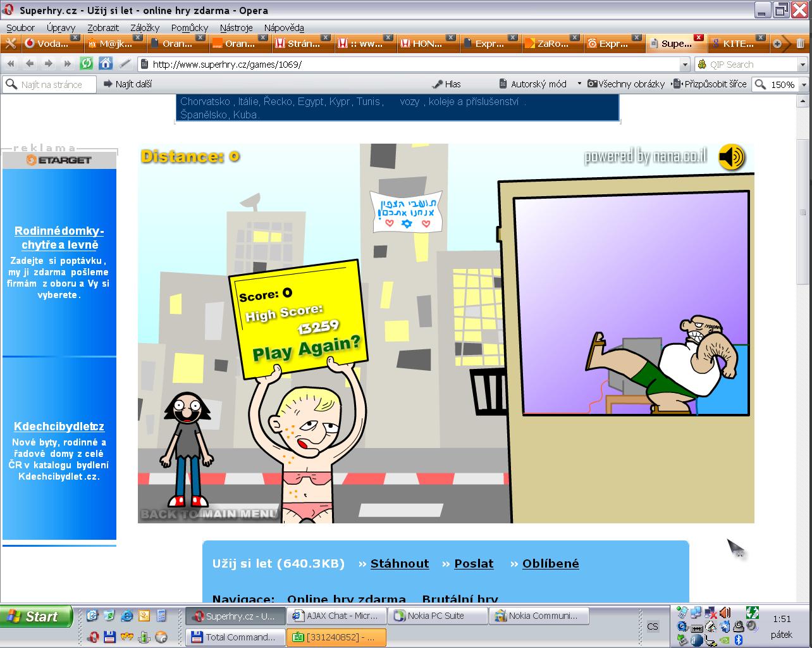Open the closed tabs trash icon

click(x=801, y=44)
